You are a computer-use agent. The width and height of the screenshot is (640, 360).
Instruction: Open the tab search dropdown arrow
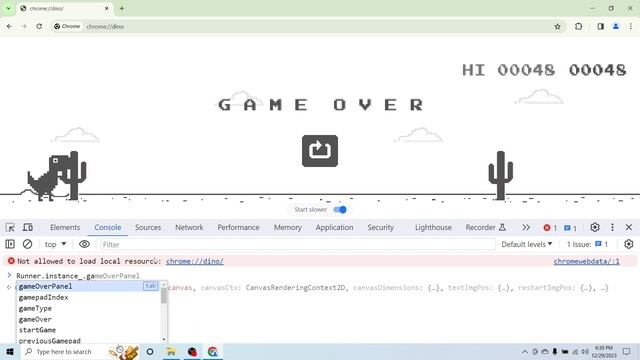8,8
